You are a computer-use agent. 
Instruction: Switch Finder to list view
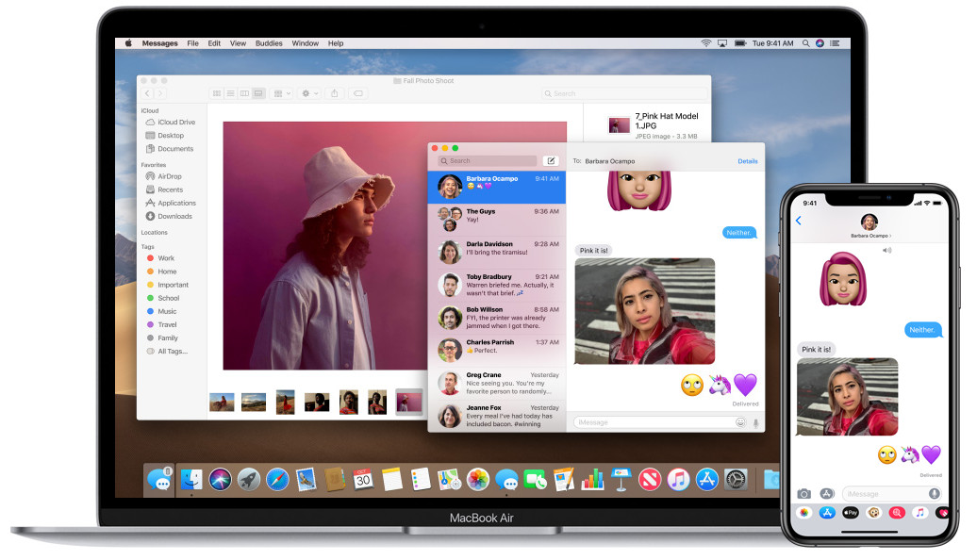tap(230, 93)
